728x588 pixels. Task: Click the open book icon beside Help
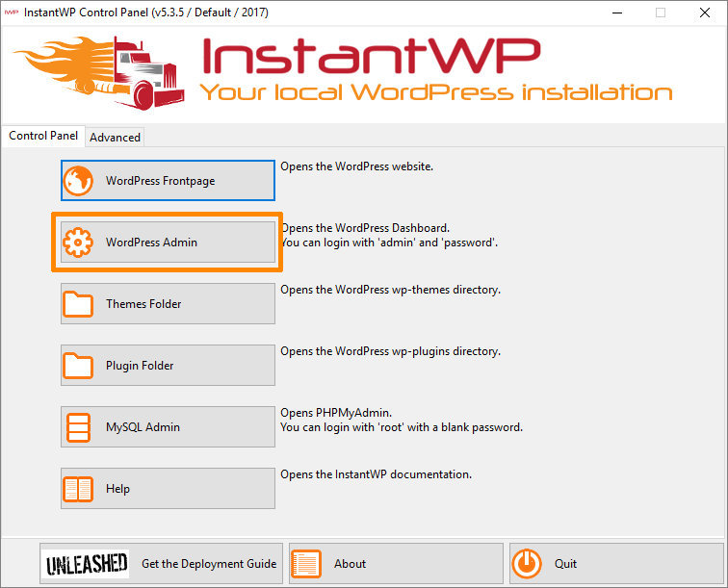78,489
